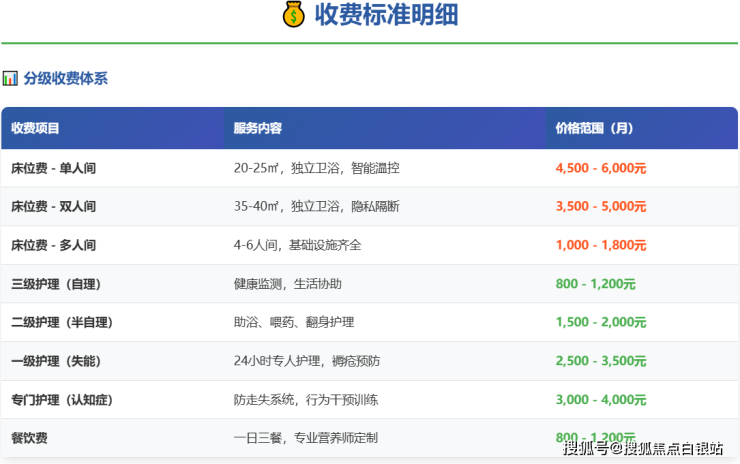
Task: Click the 收费项目 column header
Action: (x=36, y=129)
